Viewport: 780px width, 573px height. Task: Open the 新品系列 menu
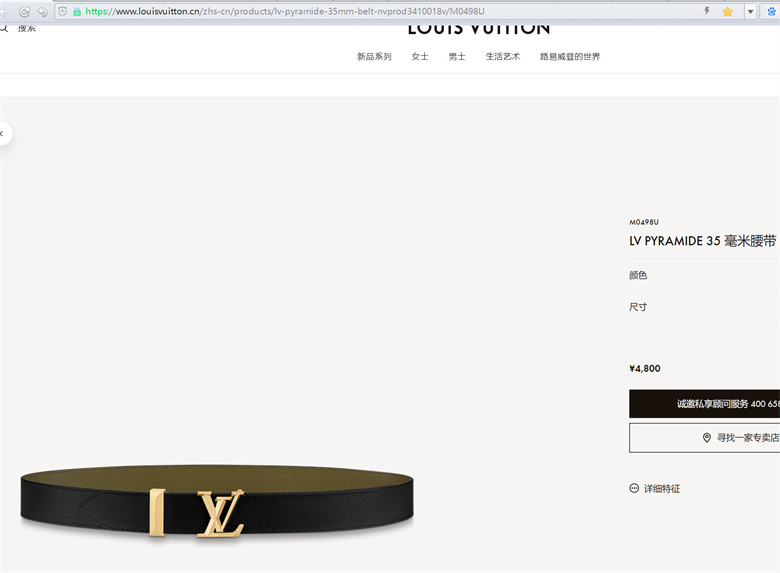coord(374,57)
